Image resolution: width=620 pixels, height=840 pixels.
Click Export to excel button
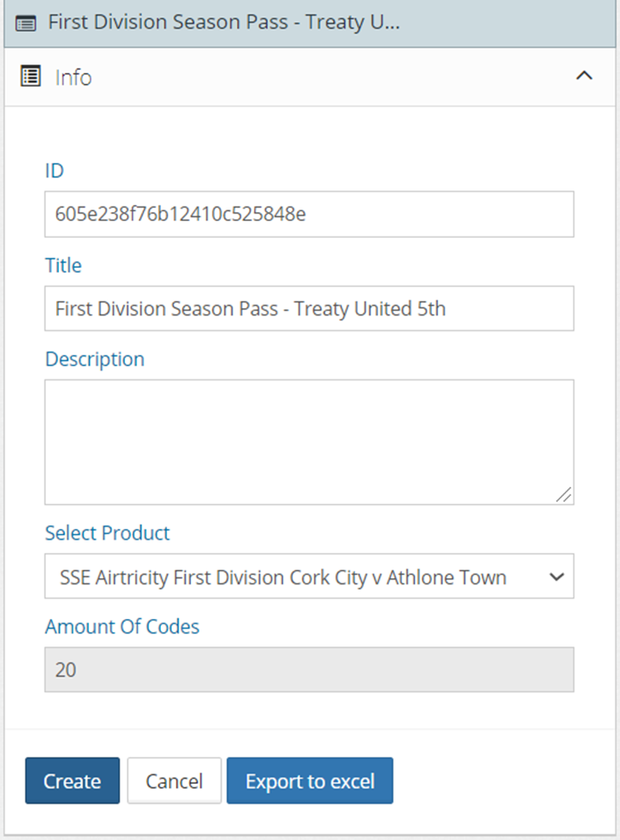coord(309,781)
